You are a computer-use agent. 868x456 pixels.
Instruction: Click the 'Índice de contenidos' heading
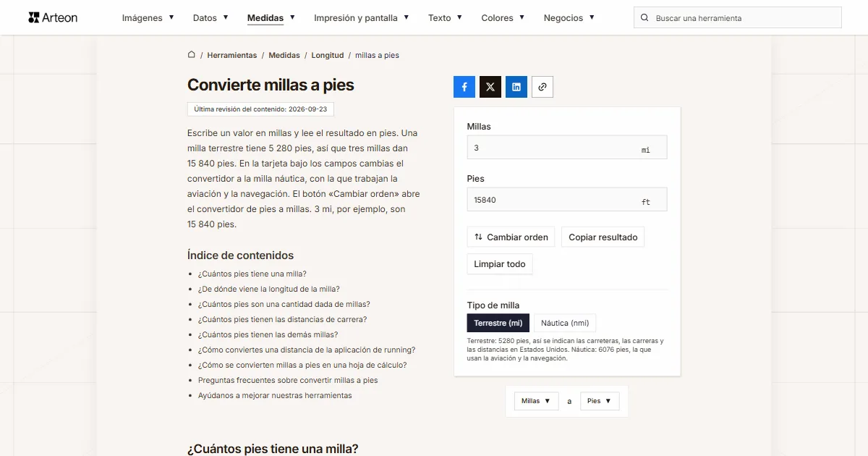240,255
